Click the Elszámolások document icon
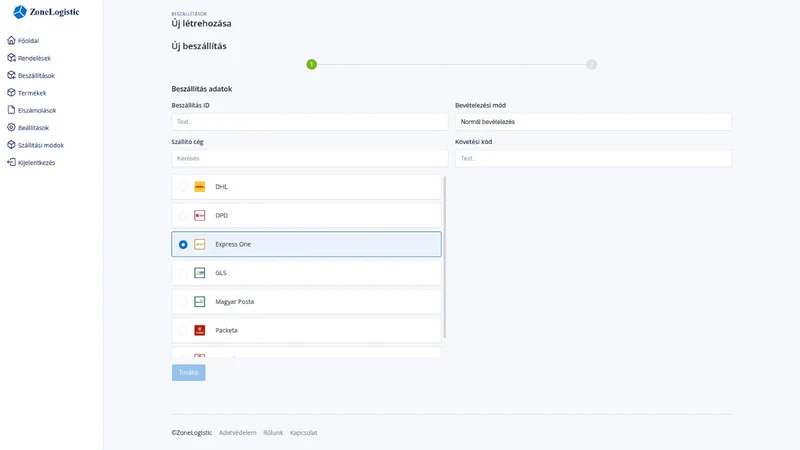 pos(11,110)
